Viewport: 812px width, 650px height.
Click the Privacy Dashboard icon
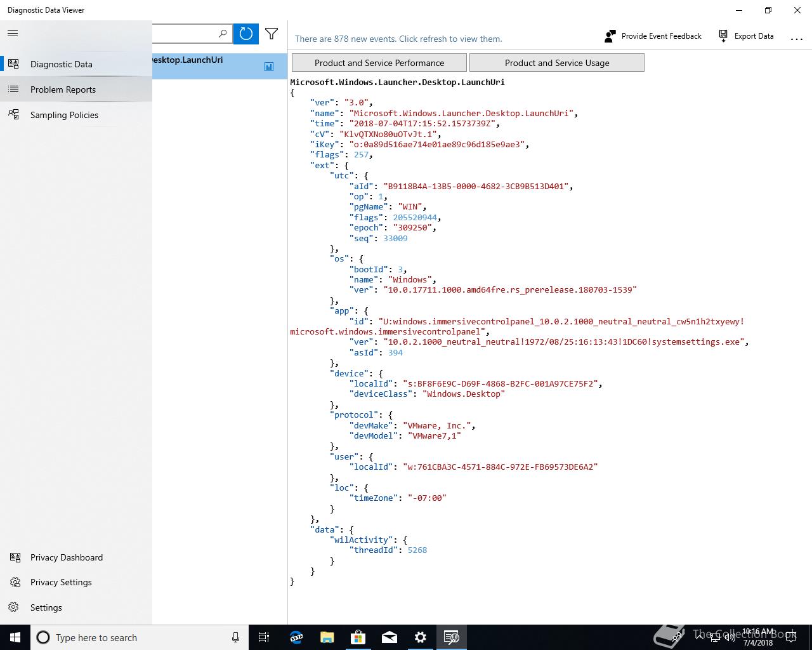[15, 557]
